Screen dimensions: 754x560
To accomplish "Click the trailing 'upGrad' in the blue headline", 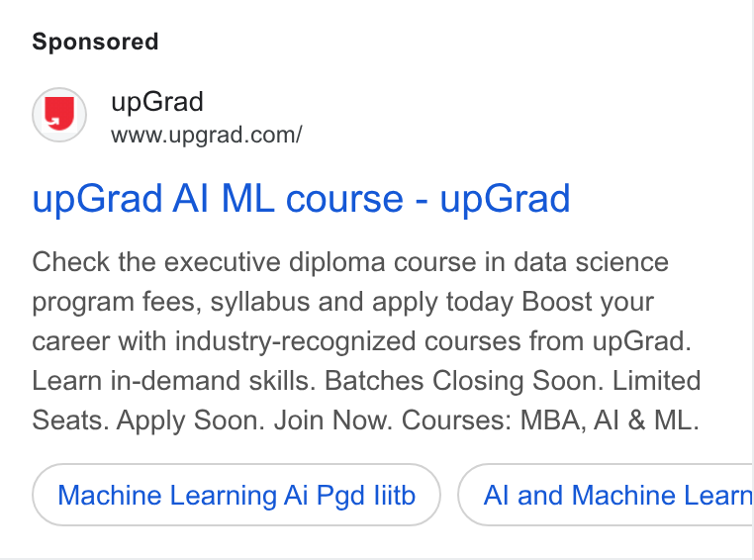I will [x=505, y=198].
